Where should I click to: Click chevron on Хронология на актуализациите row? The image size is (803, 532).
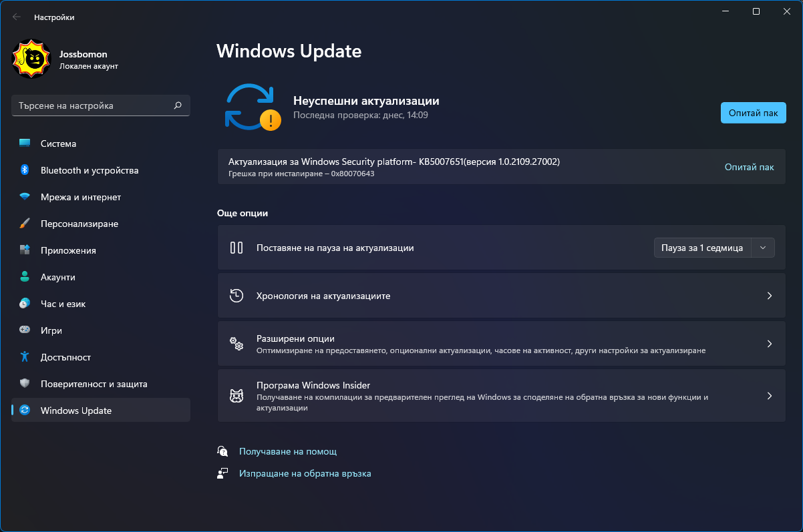(x=769, y=296)
